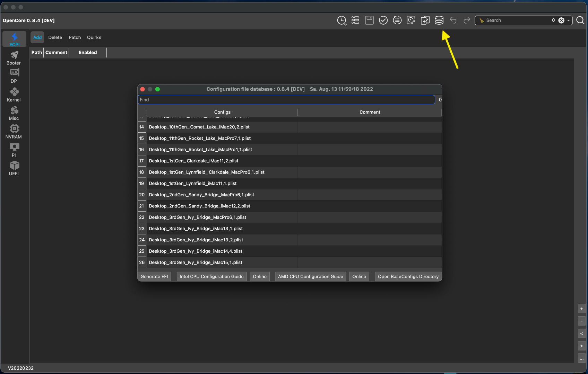The image size is (588, 374).
Task: Go to the NVRAM section
Action: coord(14,132)
